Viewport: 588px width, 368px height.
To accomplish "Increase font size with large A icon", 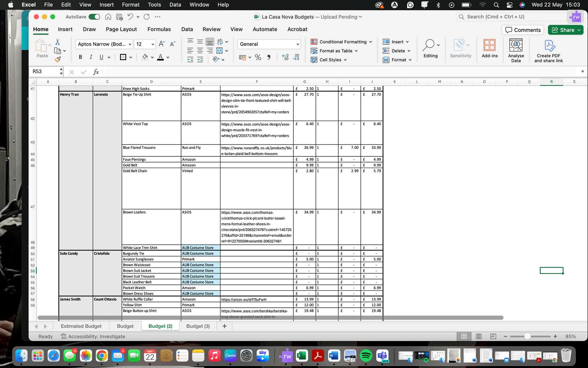I will click(162, 44).
